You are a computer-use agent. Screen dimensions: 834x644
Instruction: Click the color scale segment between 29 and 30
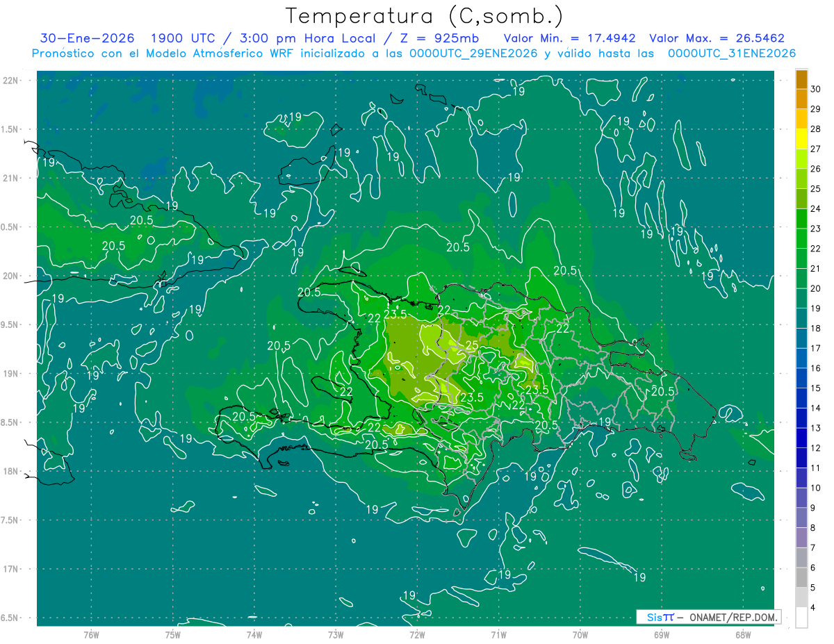[801, 99]
